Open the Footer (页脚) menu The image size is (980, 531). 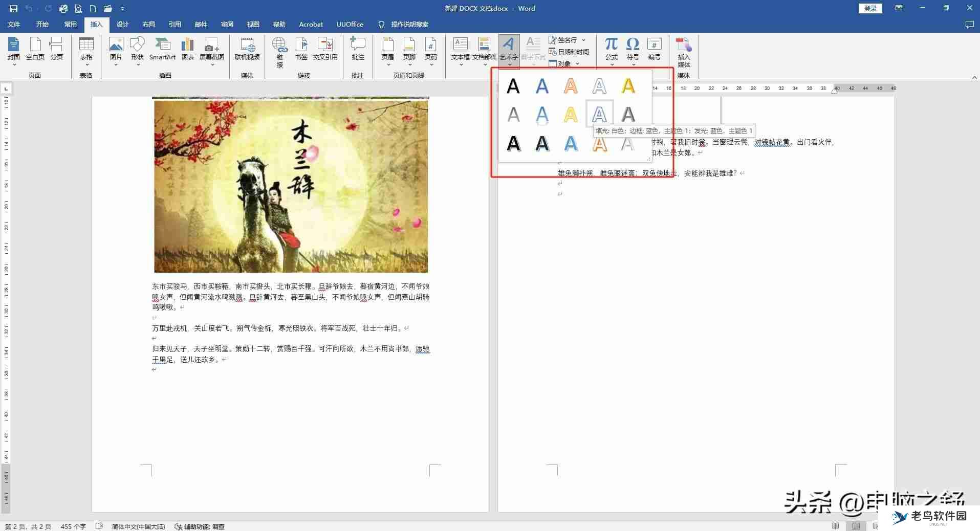(409, 52)
